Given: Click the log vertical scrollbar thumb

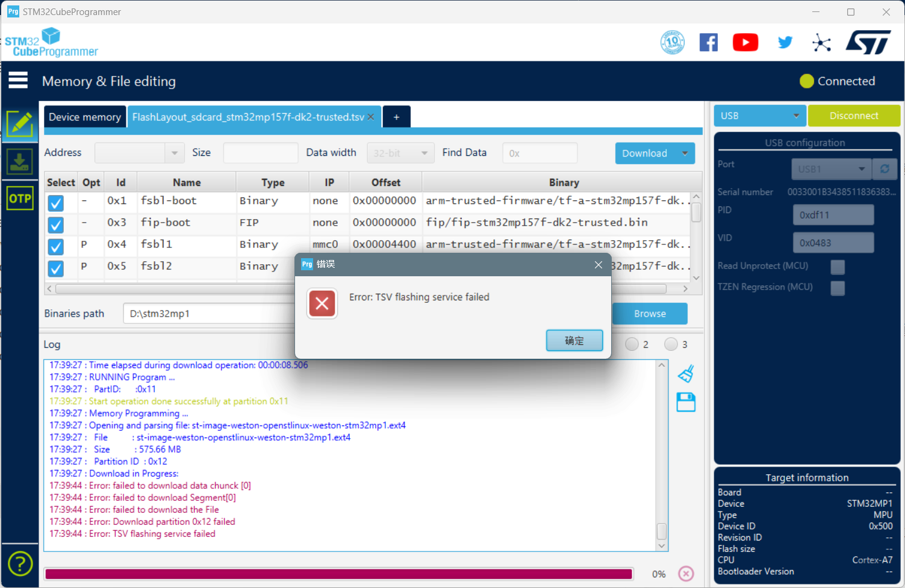Looking at the screenshot, I should (661, 531).
